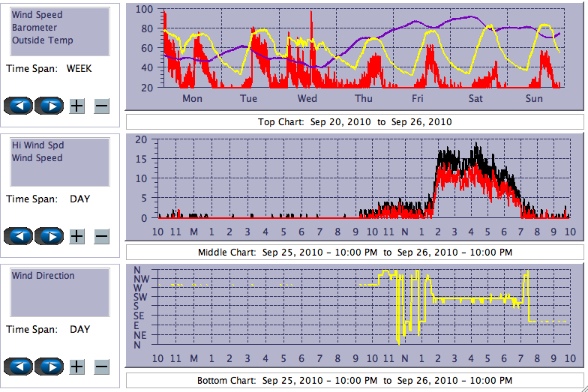This screenshot has height=392, width=588.
Task: Select Wind Direction in the bottom list
Action: click(x=43, y=276)
